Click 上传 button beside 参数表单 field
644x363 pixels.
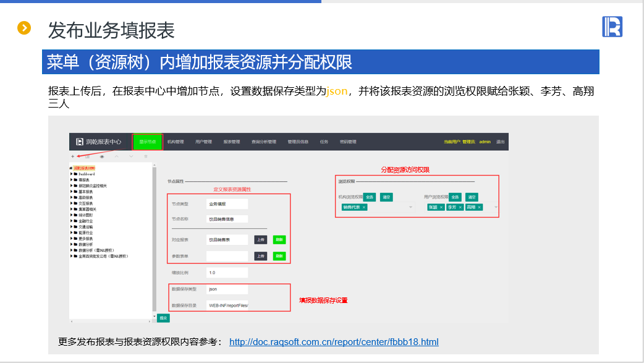261,256
